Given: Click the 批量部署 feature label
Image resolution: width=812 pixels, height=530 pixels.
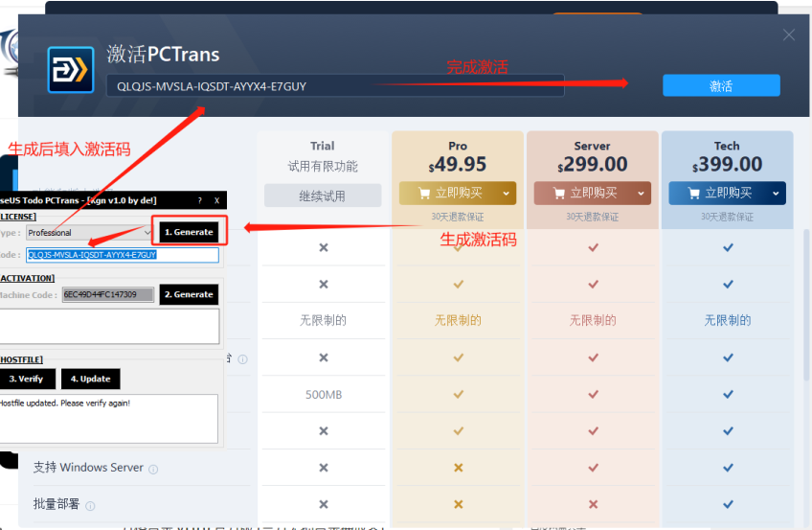Looking at the screenshot, I should point(56,504).
